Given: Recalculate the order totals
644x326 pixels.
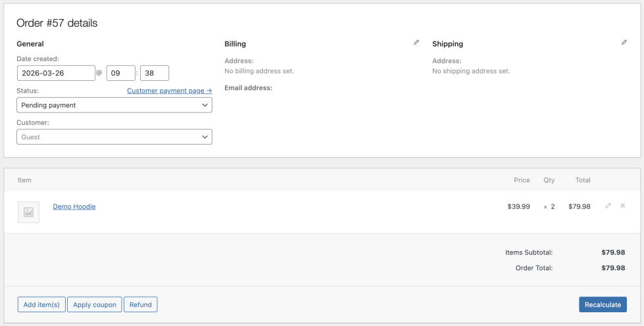Looking at the screenshot, I should click(603, 304).
